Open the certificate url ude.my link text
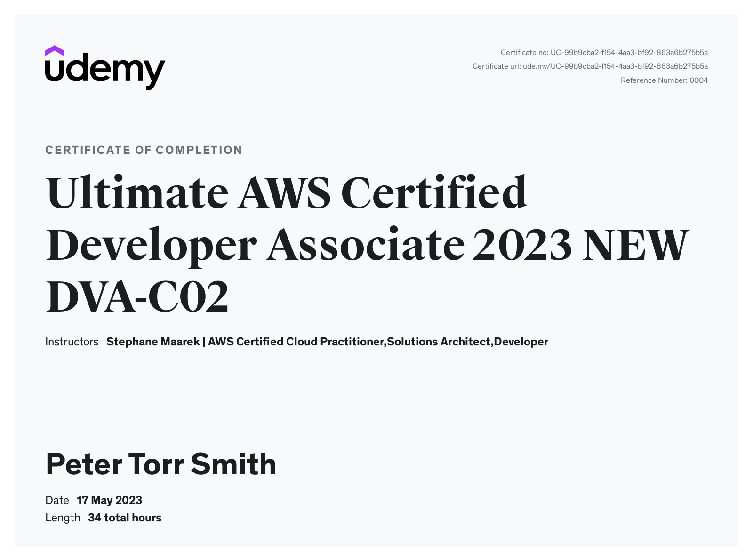The width and height of the screenshot is (753, 560). (x=615, y=66)
